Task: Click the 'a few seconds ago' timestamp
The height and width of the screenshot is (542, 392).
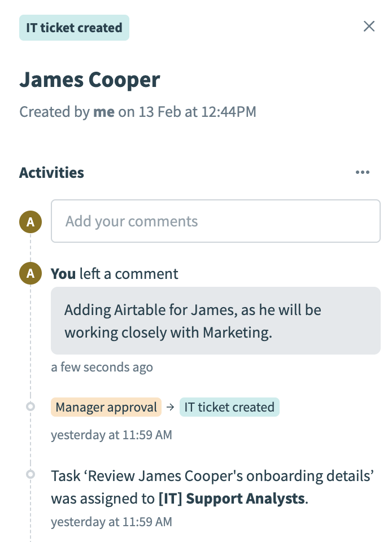Action: coord(102,367)
